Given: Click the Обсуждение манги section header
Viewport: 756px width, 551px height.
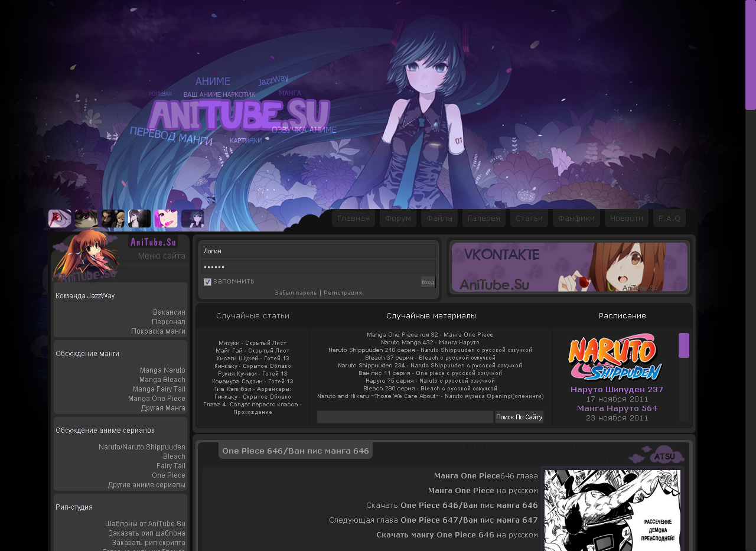Looking at the screenshot, I should point(87,354).
